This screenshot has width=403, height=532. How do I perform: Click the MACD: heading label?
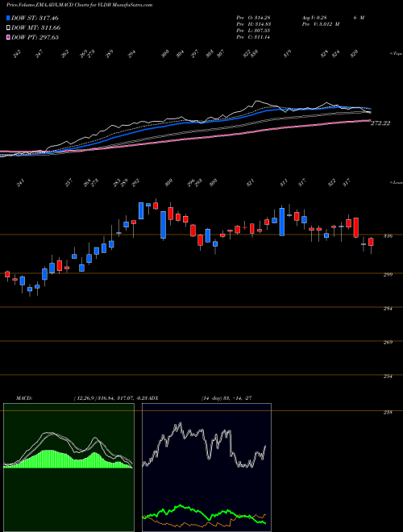23,398
